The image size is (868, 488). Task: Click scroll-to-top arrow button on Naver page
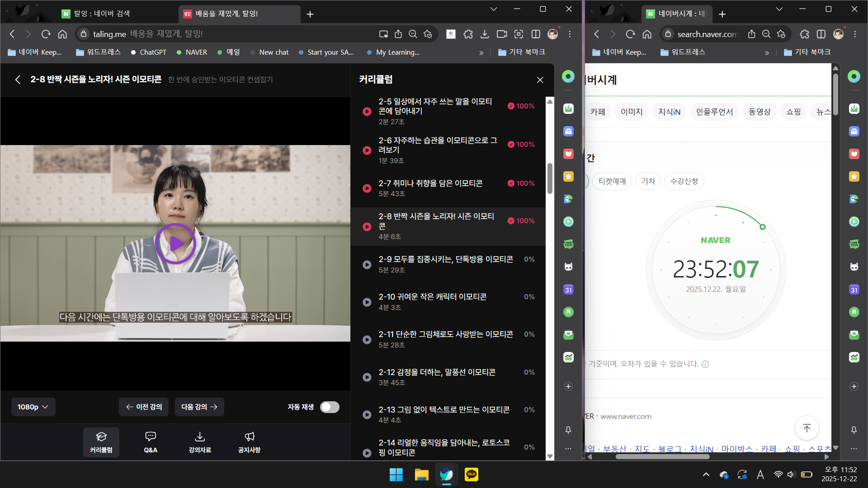(x=807, y=428)
